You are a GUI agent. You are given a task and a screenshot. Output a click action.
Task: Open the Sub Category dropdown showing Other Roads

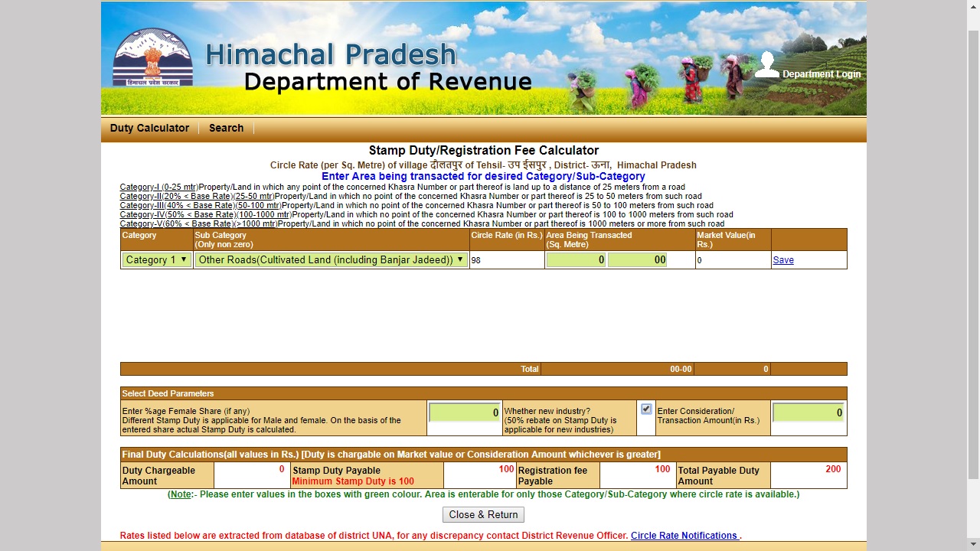coord(330,259)
